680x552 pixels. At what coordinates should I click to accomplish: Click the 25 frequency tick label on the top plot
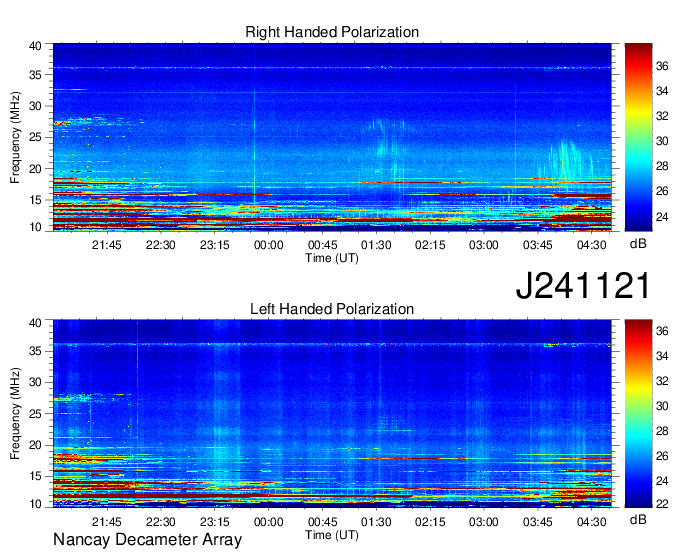click(x=35, y=137)
